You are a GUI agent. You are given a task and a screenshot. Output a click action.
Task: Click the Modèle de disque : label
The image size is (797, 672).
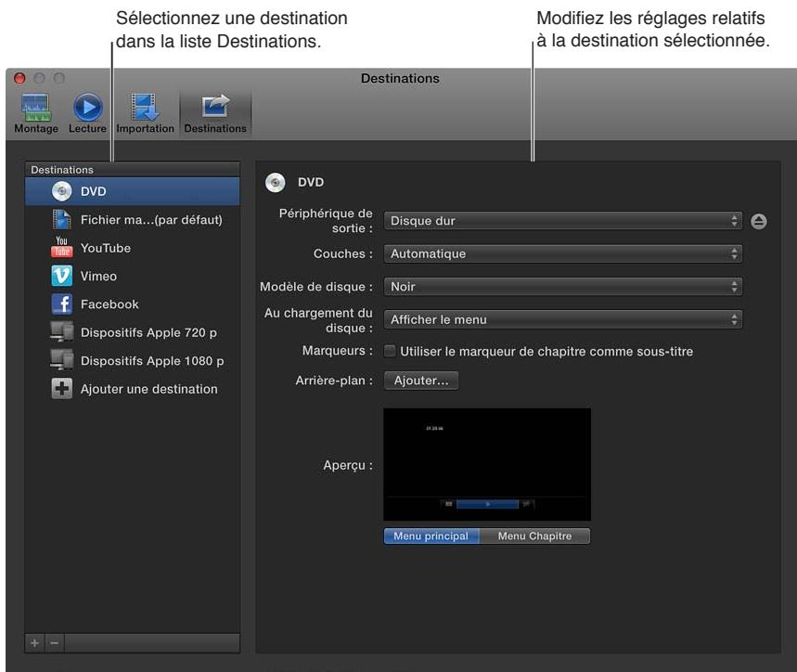tap(316, 287)
